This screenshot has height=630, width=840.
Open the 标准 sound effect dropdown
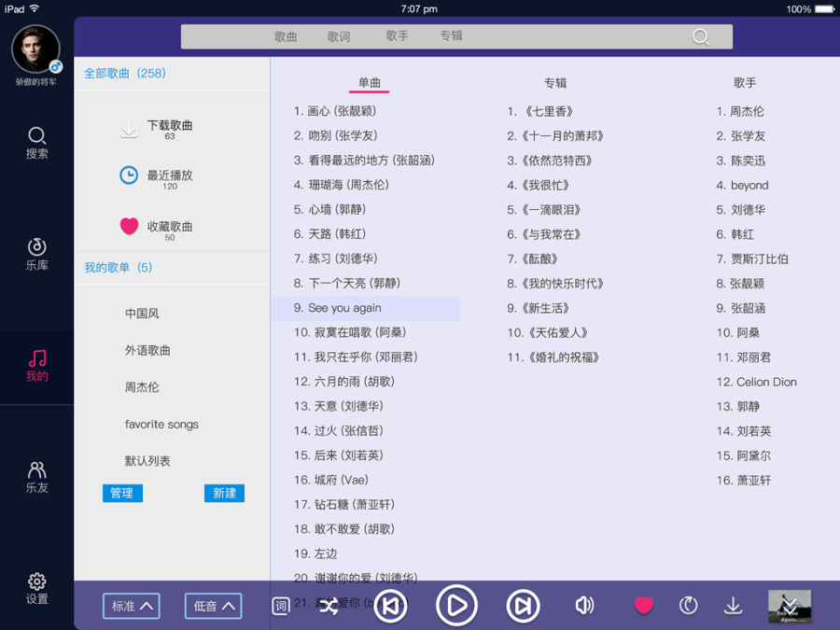[x=131, y=605]
